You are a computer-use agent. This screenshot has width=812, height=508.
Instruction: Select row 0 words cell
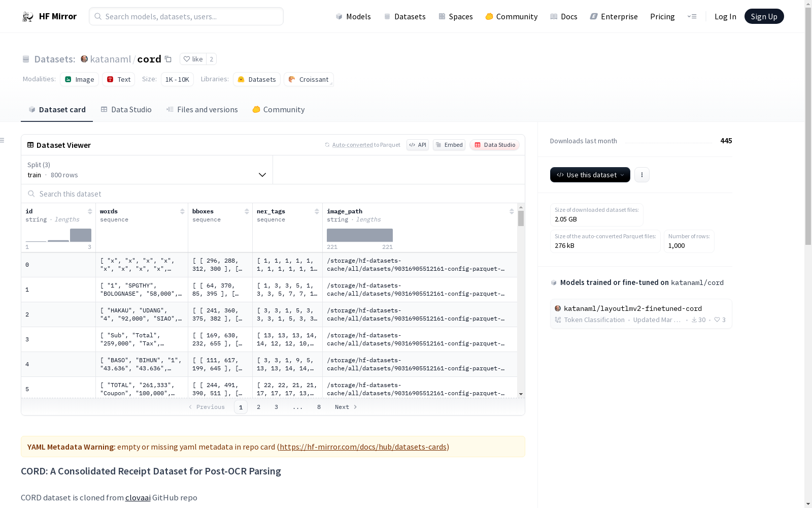[x=142, y=265]
